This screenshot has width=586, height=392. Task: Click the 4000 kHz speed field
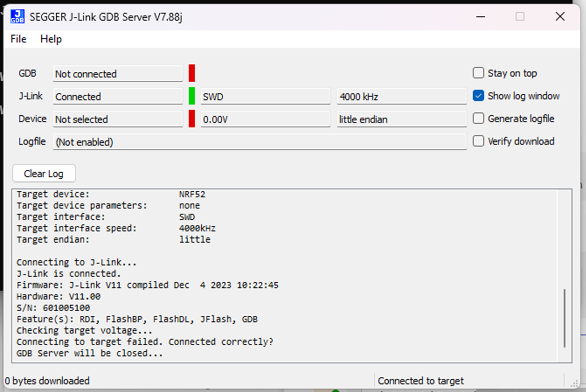tap(402, 96)
